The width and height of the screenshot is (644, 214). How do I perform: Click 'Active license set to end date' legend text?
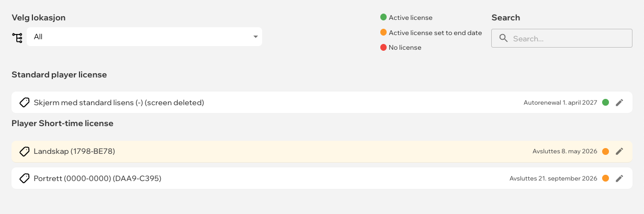click(435, 32)
